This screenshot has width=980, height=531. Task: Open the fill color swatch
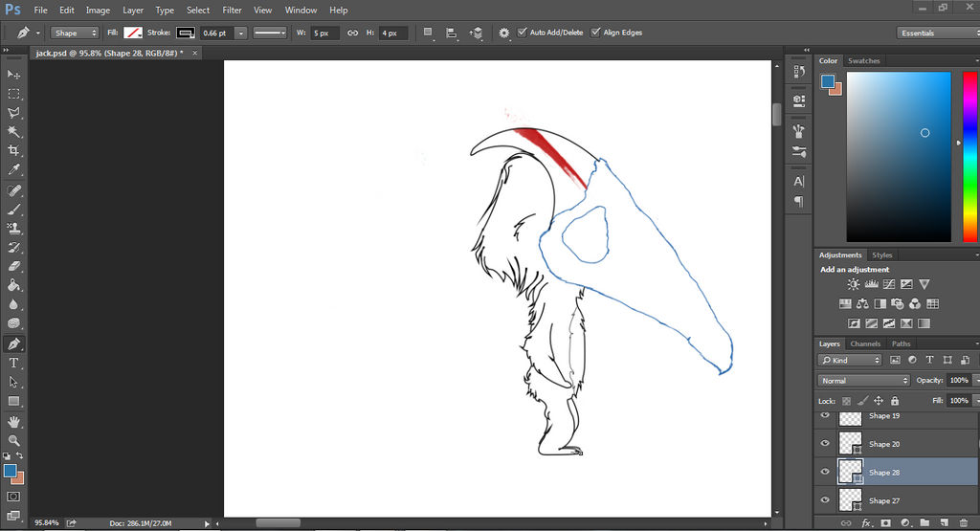coord(132,33)
